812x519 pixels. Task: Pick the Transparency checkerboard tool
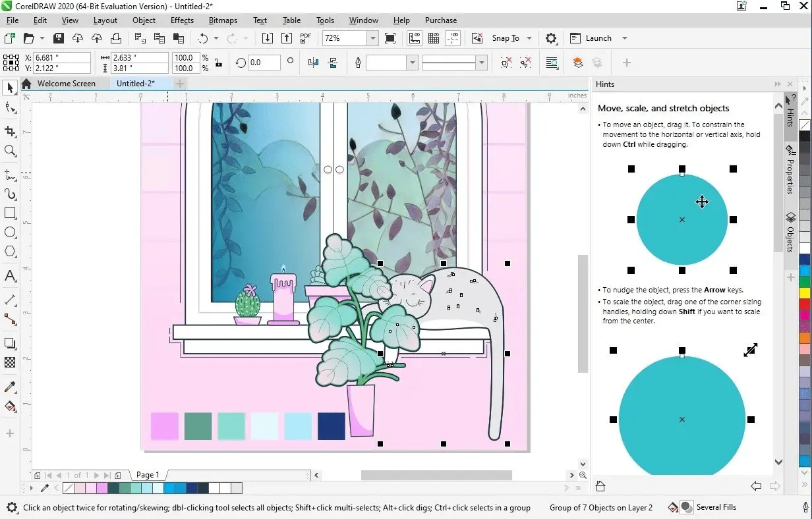coord(10,362)
